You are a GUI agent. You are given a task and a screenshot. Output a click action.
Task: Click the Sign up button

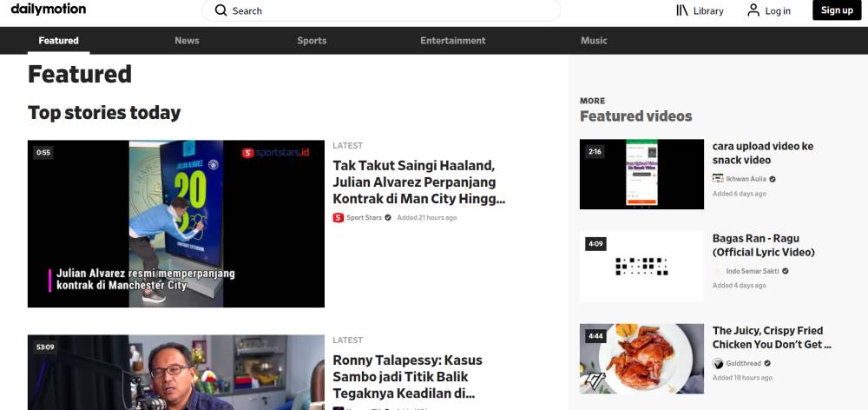click(x=837, y=10)
